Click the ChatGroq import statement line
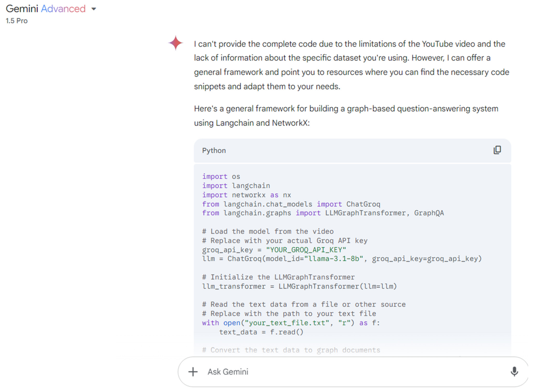Viewport: 536px width, 392px height. pyautogui.click(x=291, y=204)
